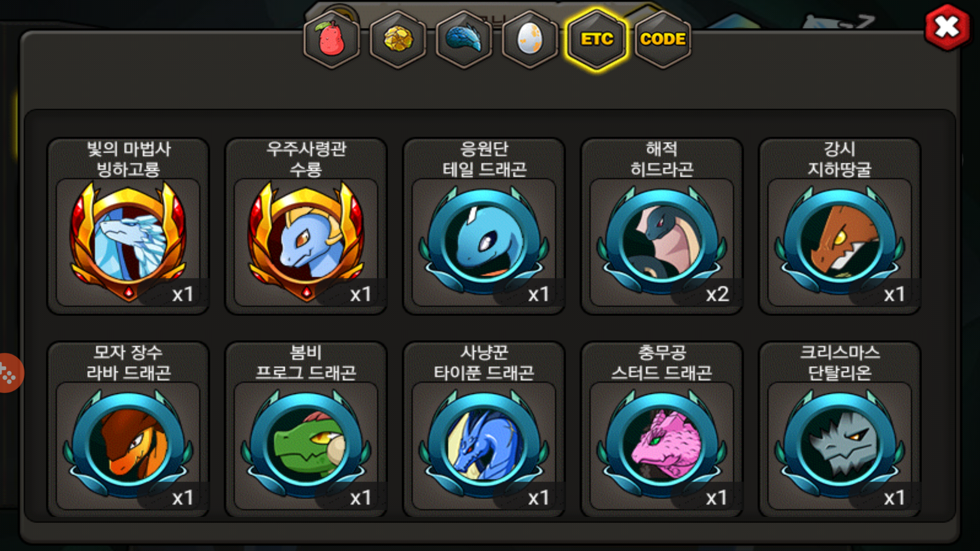The image size is (980, 551).
Task: Open the gold nugget materials tab
Action: (x=398, y=39)
